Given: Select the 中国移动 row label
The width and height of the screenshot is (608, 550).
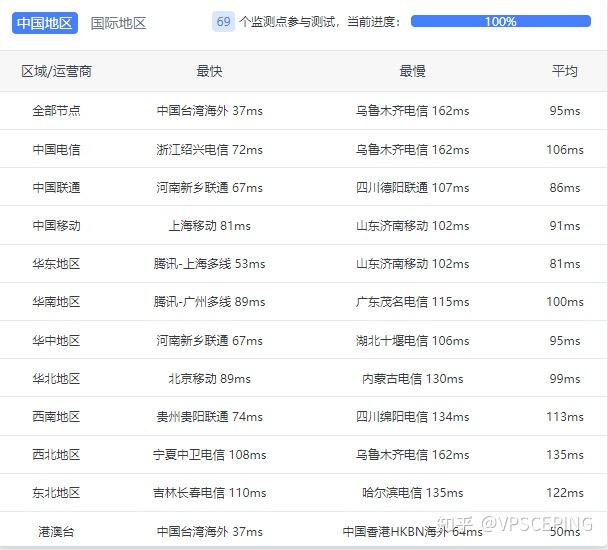Looking at the screenshot, I should pos(56,226).
